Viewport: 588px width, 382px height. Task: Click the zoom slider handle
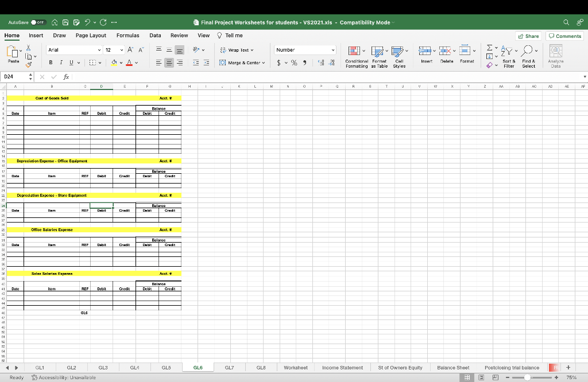(527, 377)
